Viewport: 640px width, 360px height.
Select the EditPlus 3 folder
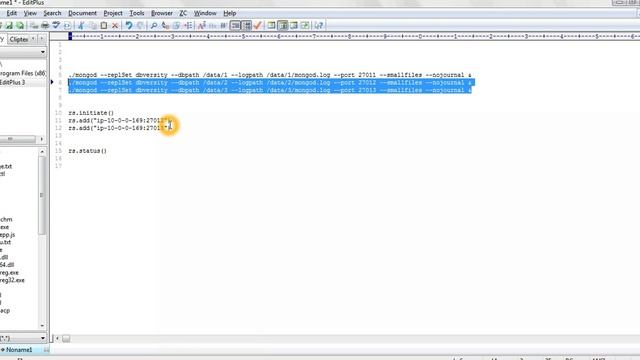[12, 82]
